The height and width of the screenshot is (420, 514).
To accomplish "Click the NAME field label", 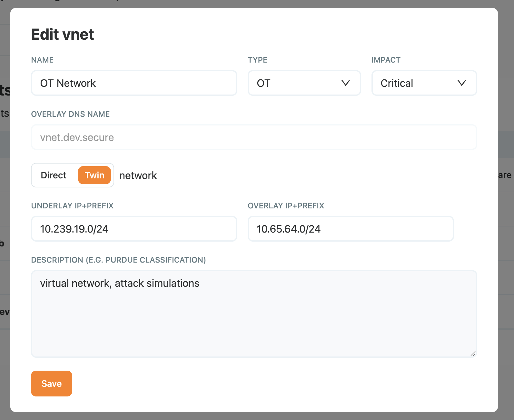I will coord(42,60).
